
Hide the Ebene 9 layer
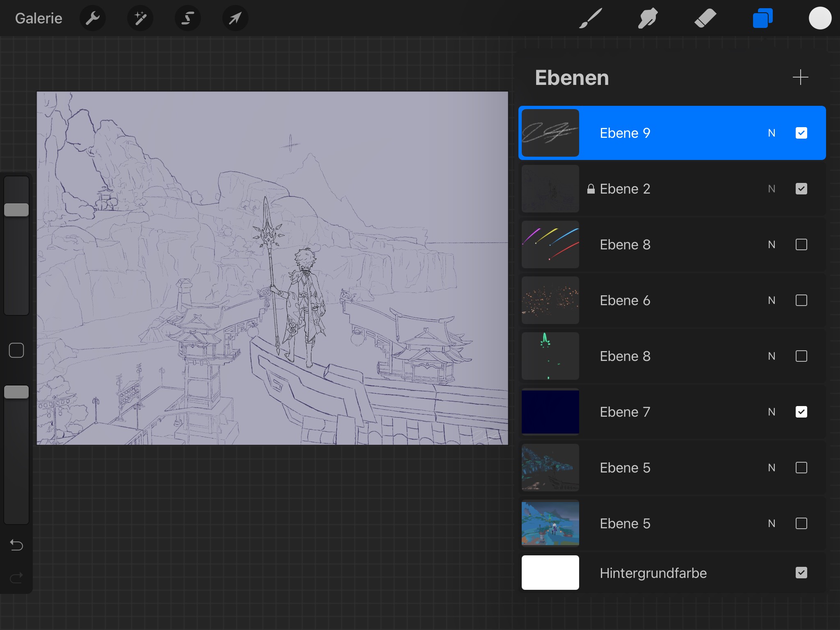[801, 133]
